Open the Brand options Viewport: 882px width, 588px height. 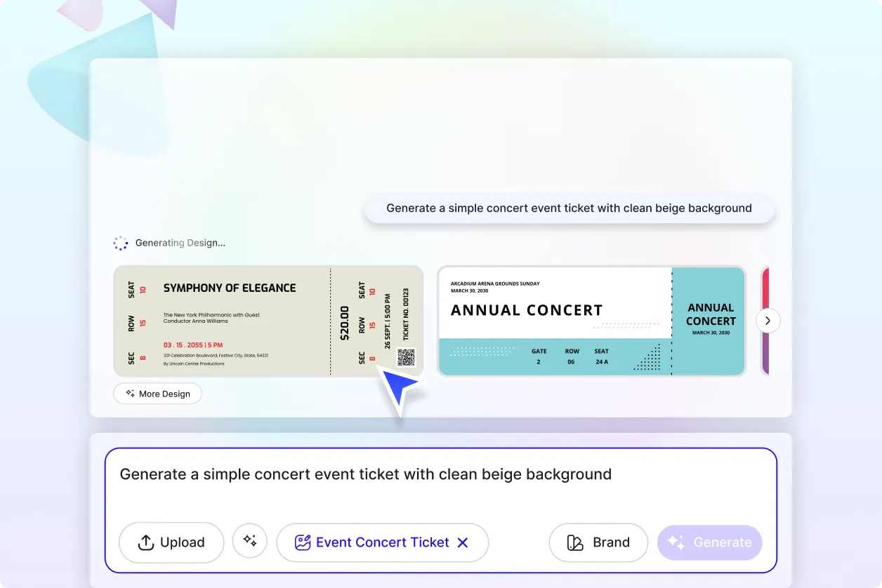point(598,542)
